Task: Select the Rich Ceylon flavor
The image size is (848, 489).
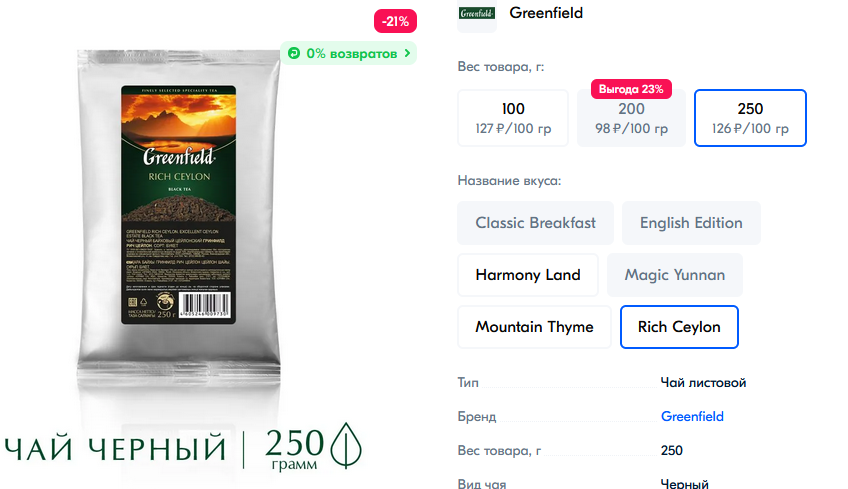Action: pos(679,327)
